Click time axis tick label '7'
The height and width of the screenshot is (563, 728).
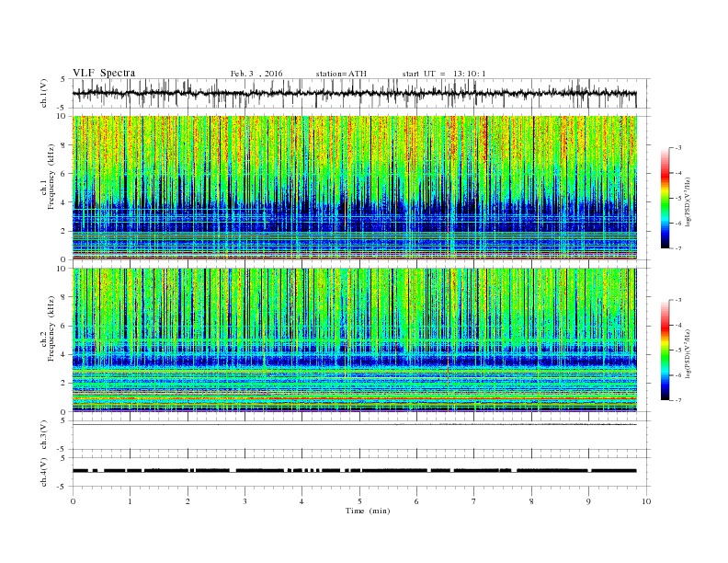(x=474, y=501)
